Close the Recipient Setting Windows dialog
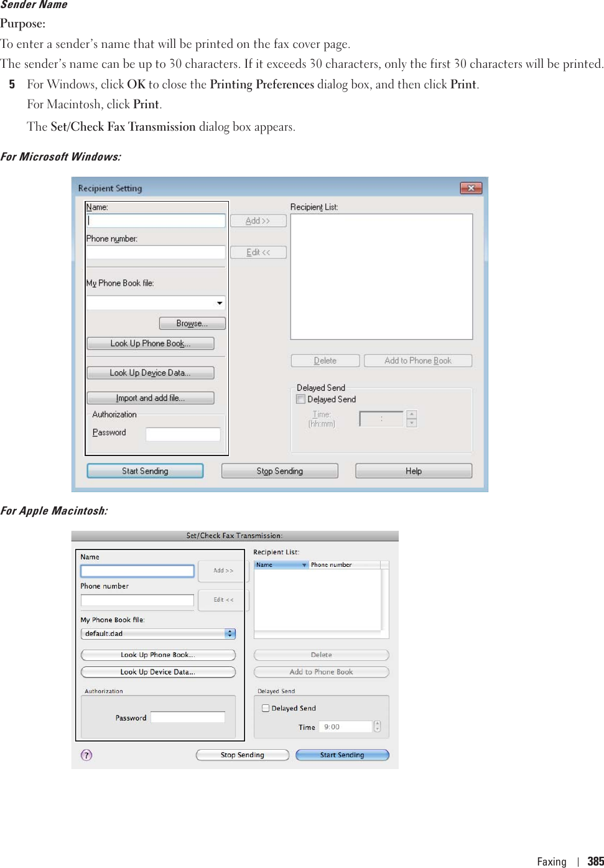This screenshot has width=604, height=868. (471, 188)
